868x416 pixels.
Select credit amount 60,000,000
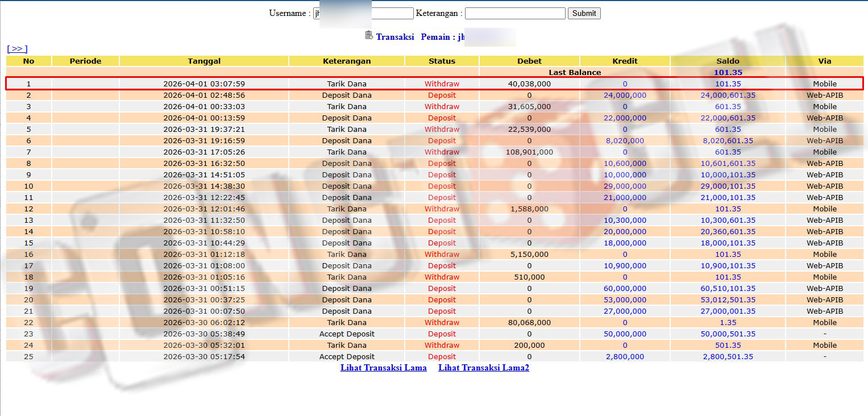pyautogui.click(x=625, y=288)
